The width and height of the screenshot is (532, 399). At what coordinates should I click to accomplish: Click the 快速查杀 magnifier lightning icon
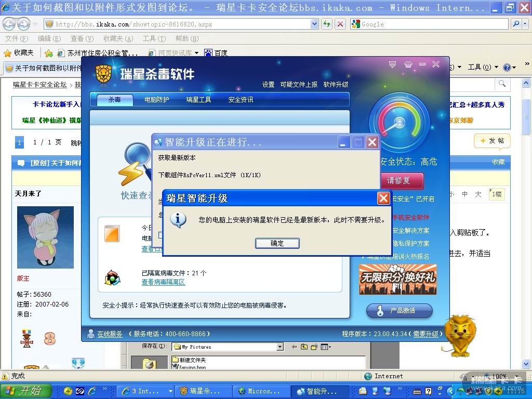click(135, 164)
